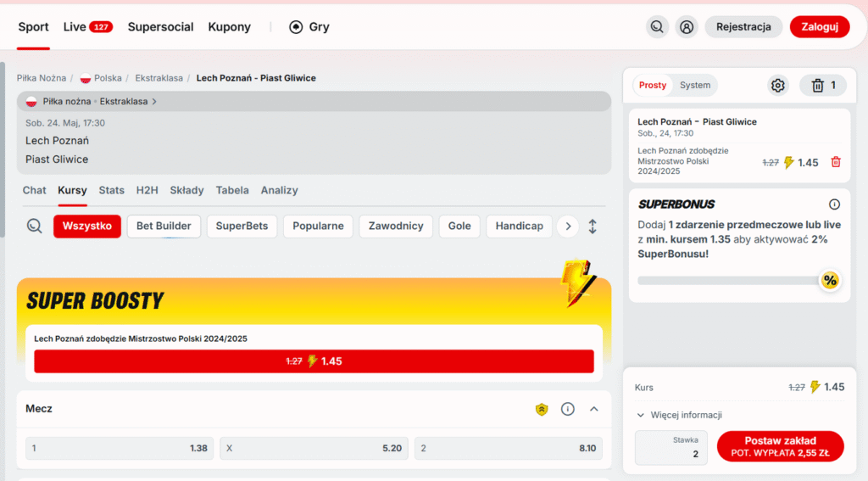Select the Wszystko filter
Viewport: 868px width, 481px height.
(x=87, y=227)
